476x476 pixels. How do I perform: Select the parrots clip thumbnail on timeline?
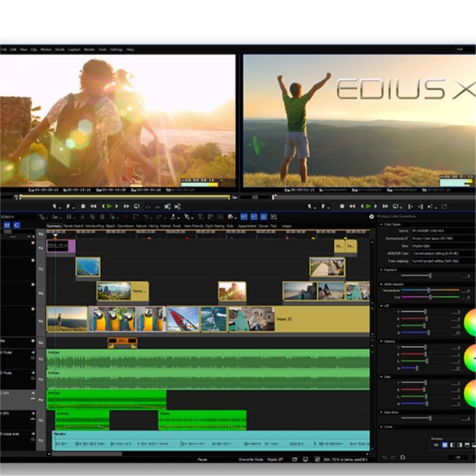pyautogui.click(x=119, y=319)
